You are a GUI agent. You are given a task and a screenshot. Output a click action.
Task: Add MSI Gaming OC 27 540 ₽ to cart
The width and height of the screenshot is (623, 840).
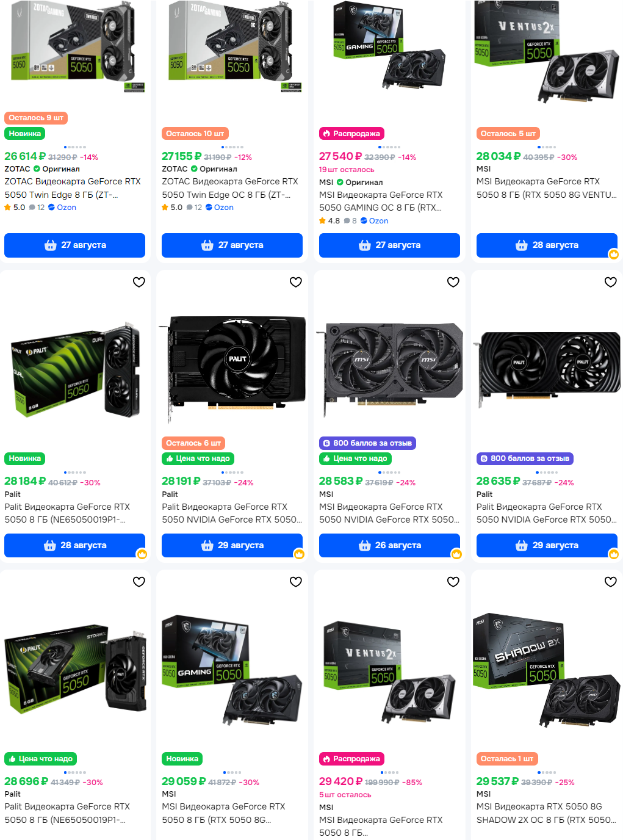[389, 245]
